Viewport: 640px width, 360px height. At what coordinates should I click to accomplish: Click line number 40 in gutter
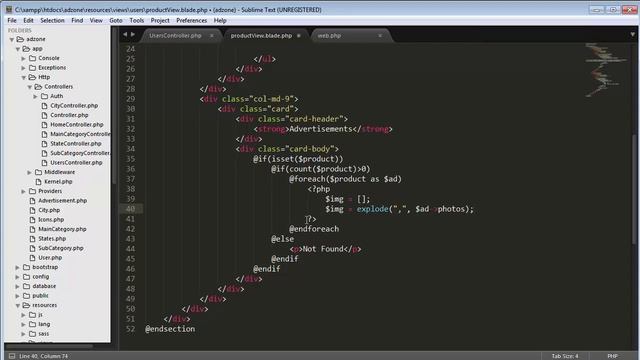pos(130,209)
